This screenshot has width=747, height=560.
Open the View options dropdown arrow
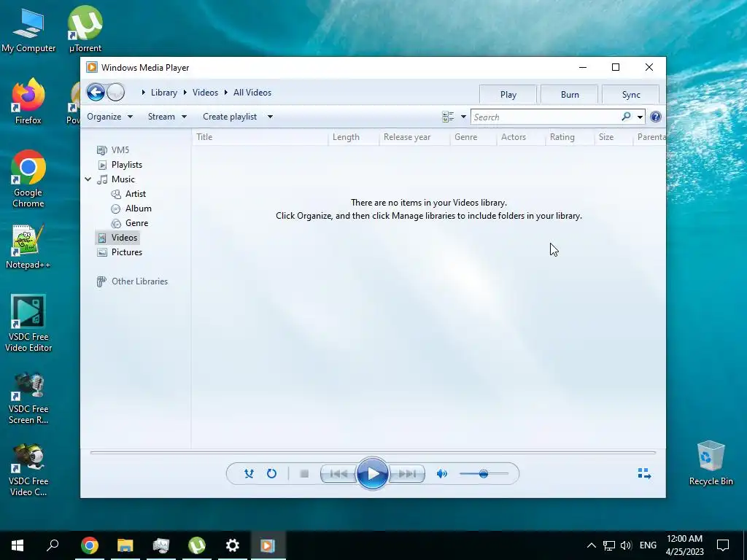[463, 117]
